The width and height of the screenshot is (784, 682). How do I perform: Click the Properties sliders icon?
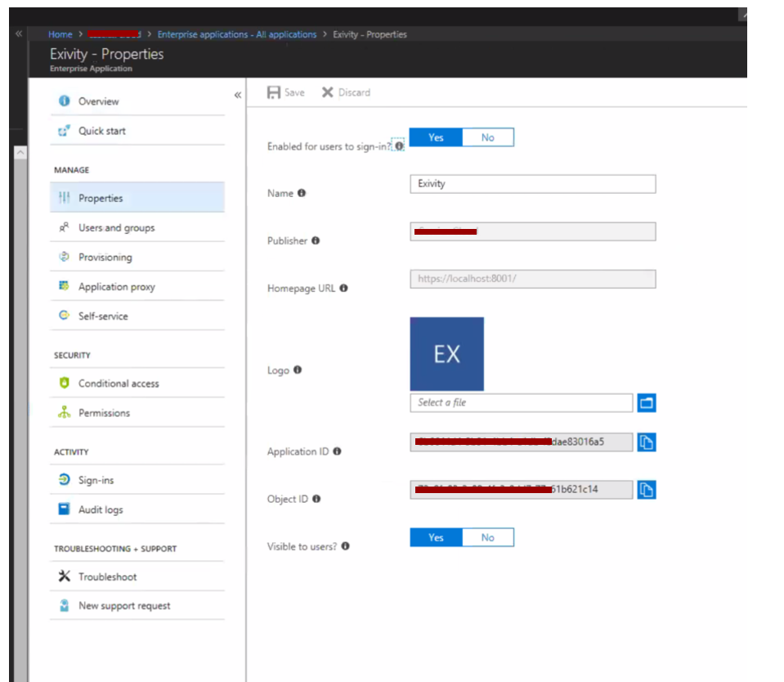click(65, 198)
